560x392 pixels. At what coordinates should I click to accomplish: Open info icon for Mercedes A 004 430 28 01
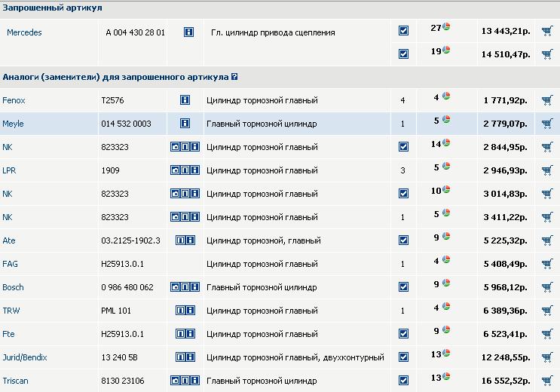click(188, 32)
